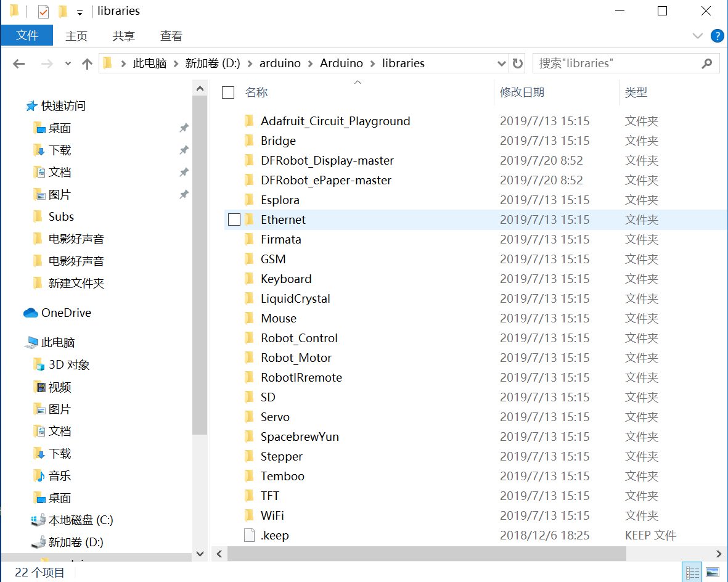Tick the checkbox beside Ethernet folder
728x582 pixels.
(234, 219)
